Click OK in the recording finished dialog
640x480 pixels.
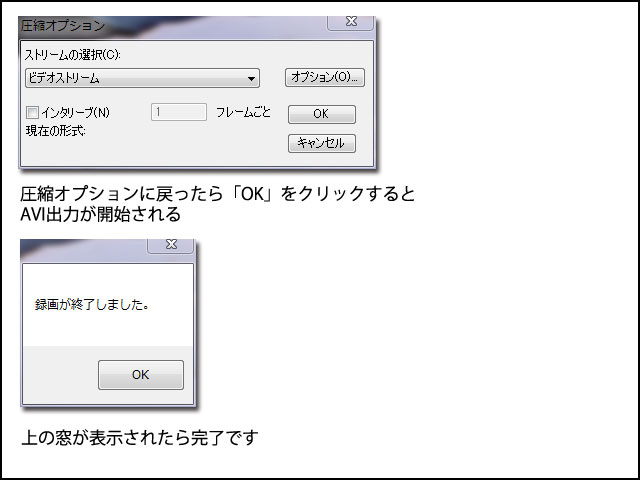(141, 375)
